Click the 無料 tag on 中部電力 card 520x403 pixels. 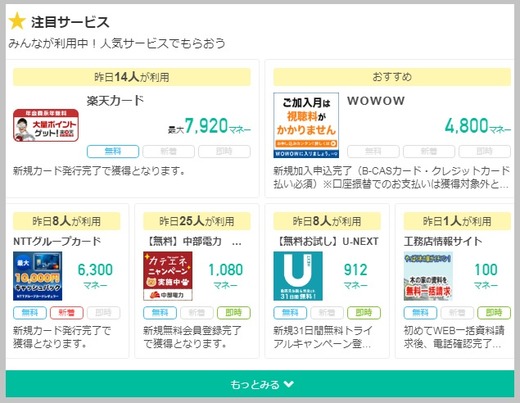pyautogui.click(x=160, y=313)
